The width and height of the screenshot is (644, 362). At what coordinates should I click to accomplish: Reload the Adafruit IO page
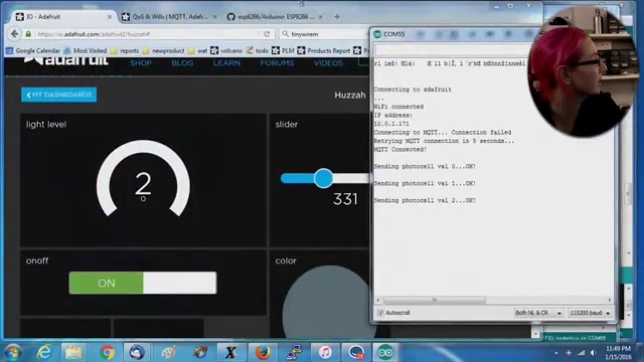267,34
